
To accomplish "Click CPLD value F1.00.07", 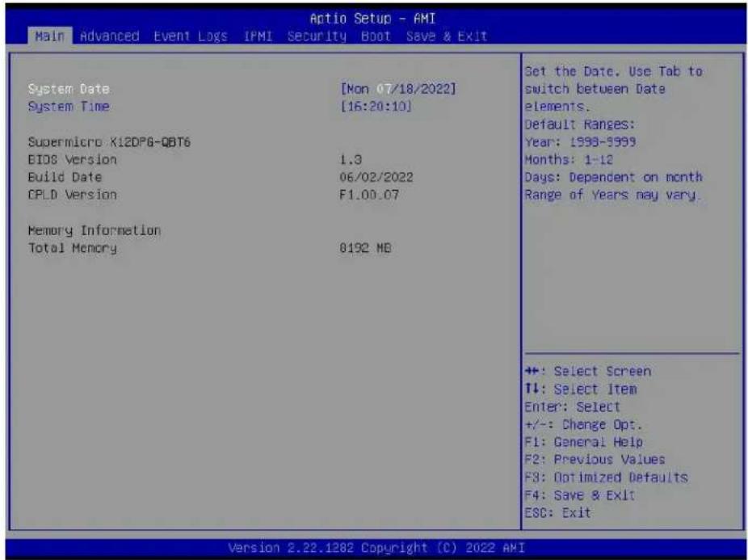I will tap(369, 195).
